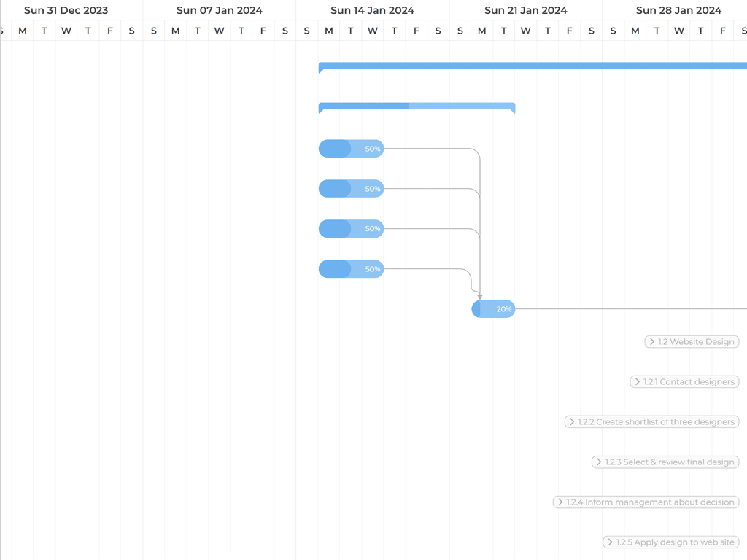Click the Sun 28 Jan 2024 week header
Viewport: 747px width, 560px height.
pos(678,10)
